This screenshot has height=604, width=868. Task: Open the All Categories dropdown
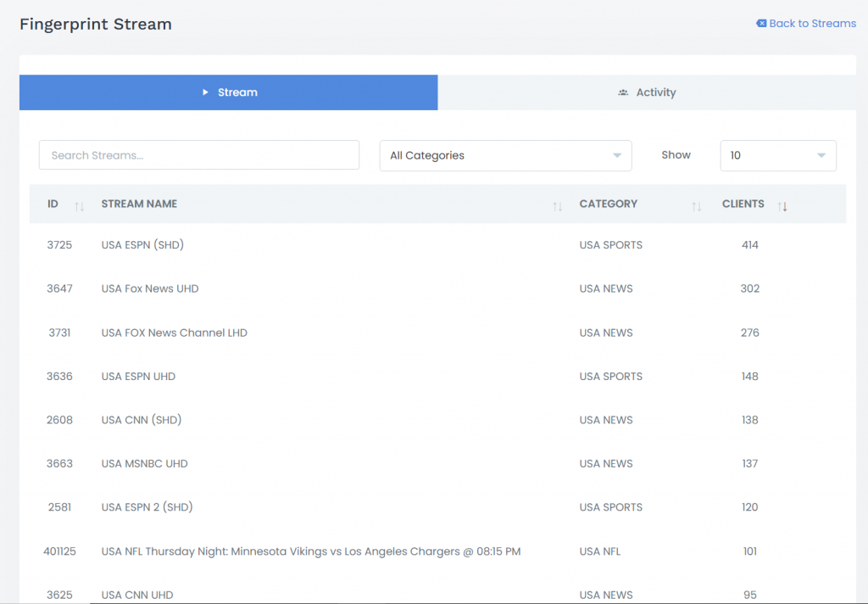(505, 156)
